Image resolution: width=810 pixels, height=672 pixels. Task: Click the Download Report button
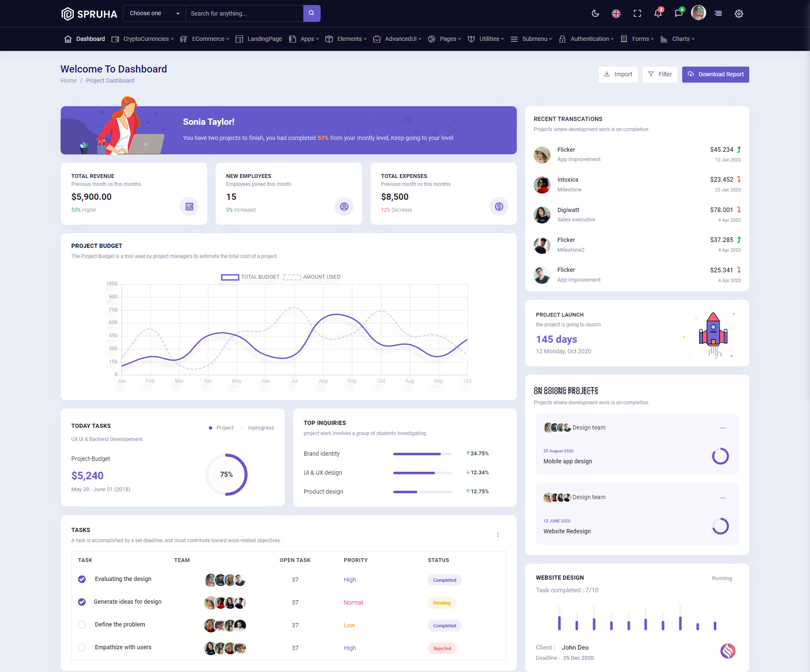click(x=715, y=75)
